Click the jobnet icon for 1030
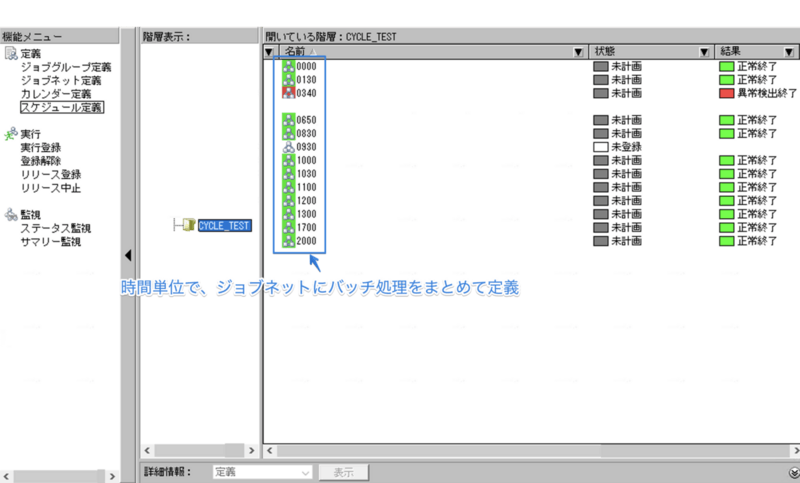 pyautogui.click(x=289, y=173)
